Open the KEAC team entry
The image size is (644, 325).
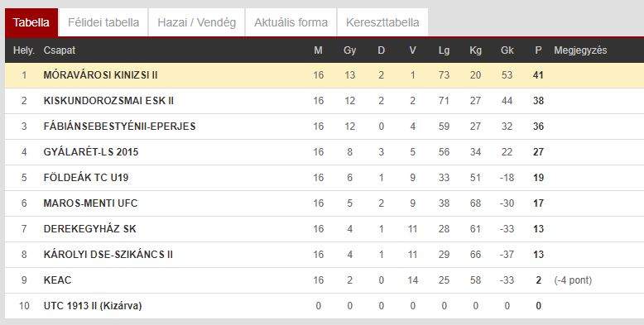(57, 280)
